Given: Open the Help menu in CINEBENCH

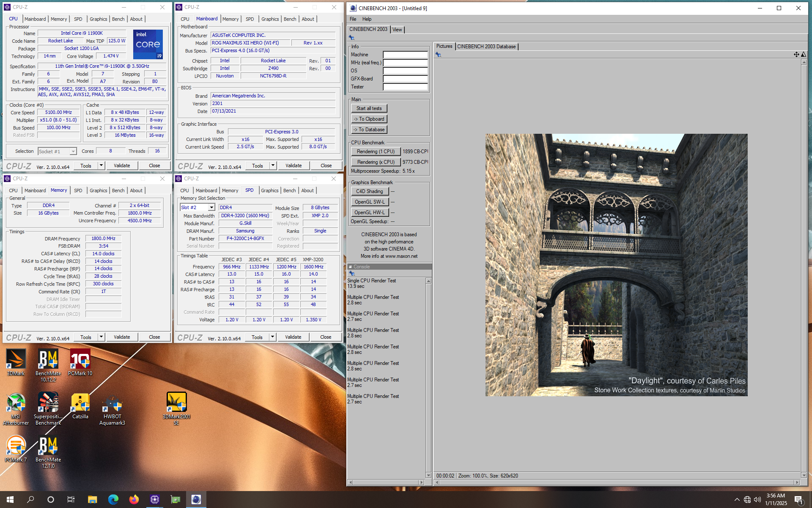Looking at the screenshot, I should tap(367, 19).
